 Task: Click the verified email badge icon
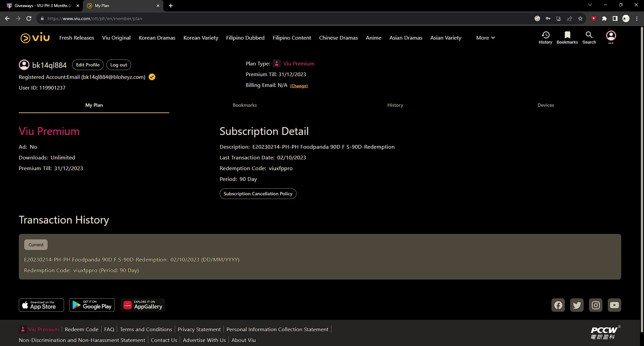click(x=152, y=77)
